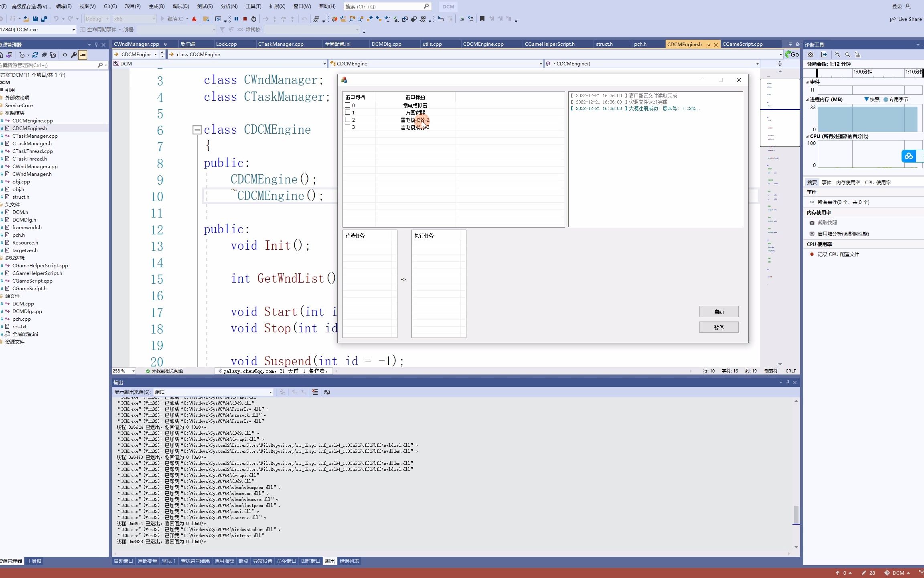Viewport: 924px width, 578px height.
Task: Pause debugging with Break All icon
Action: (236, 19)
